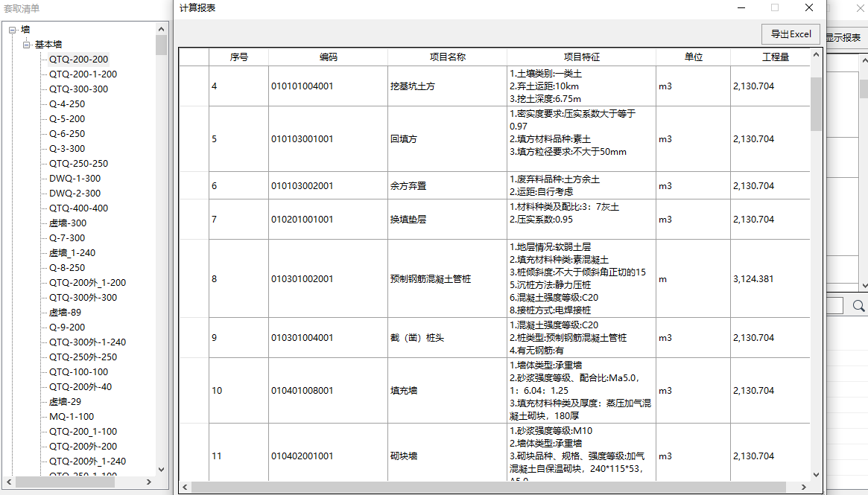This screenshot has width=868, height=495.
Task: Select tree item 虚墙-29
Action: [65, 402]
